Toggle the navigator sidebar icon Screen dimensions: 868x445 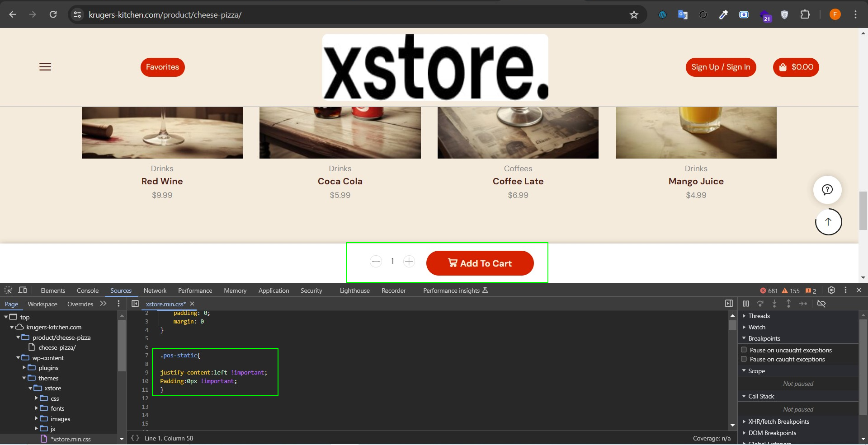tap(135, 304)
